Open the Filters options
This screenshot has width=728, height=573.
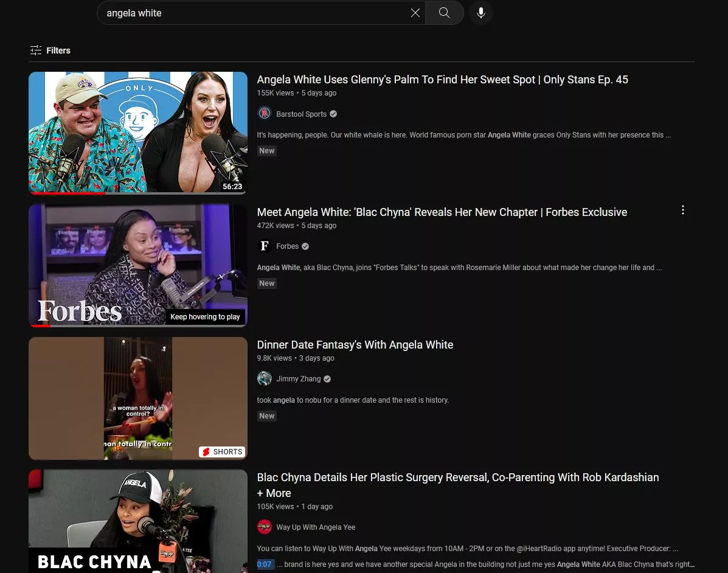point(50,50)
